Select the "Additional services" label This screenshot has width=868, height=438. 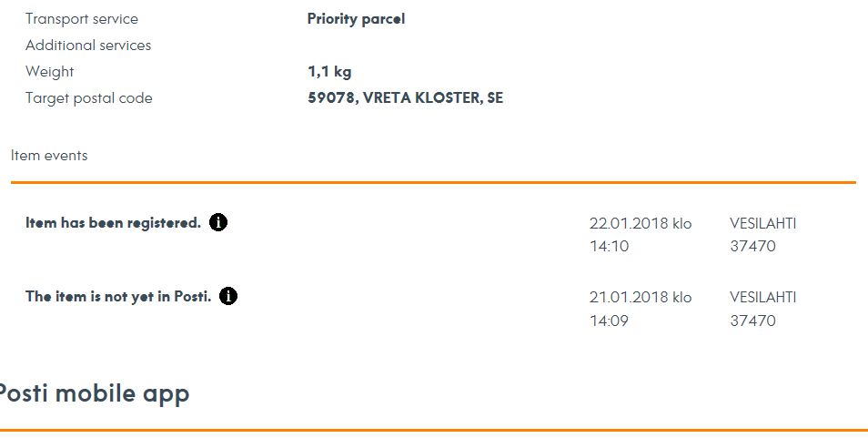88,46
